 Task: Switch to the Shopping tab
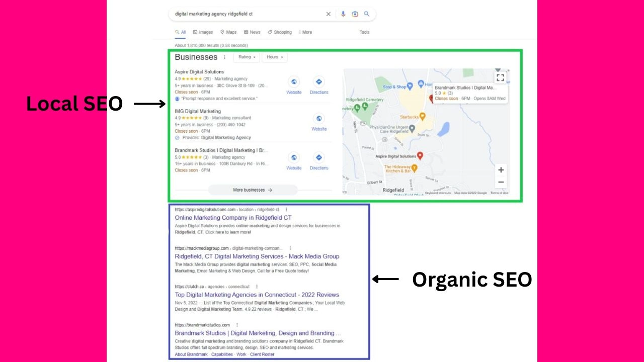coord(280,32)
